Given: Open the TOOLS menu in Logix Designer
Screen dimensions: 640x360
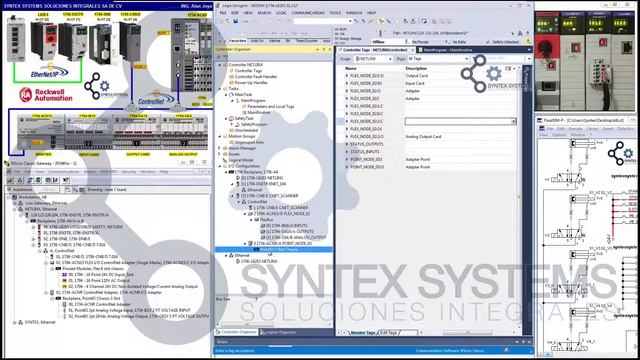Looking at the screenshot, I should tap(335, 13).
